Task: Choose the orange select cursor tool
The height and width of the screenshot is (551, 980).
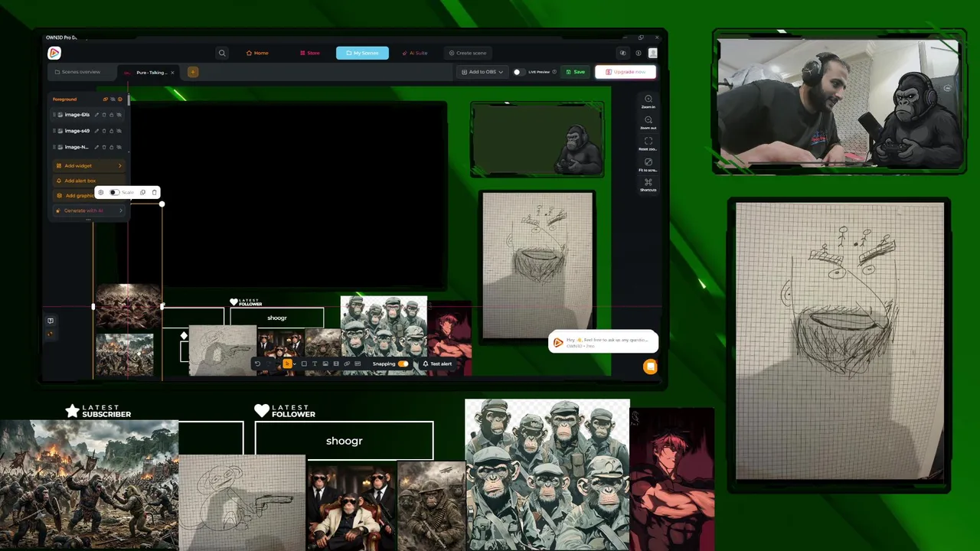Action: (287, 364)
